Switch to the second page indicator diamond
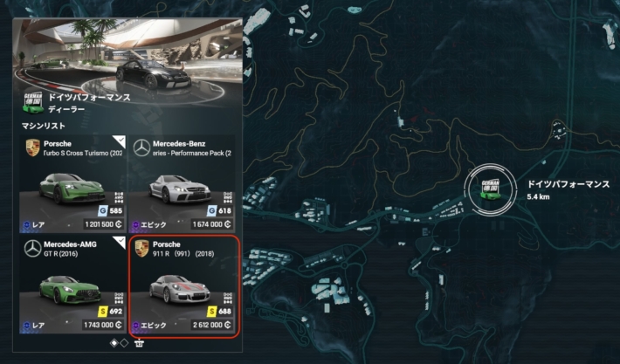620x364 pixels. coord(124,343)
